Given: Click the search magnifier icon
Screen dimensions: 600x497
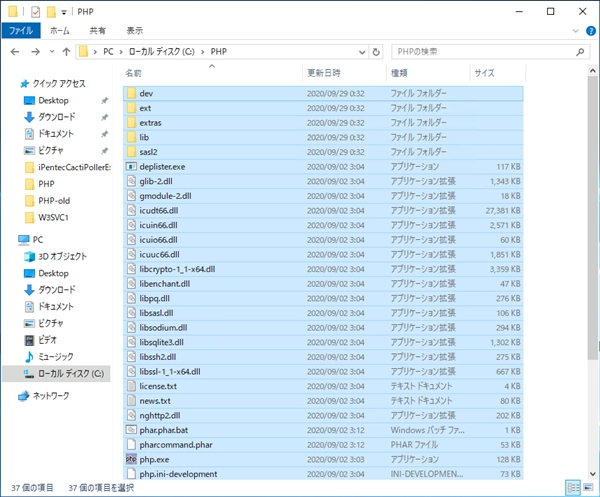Looking at the screenshot, I should pos(580,52).
